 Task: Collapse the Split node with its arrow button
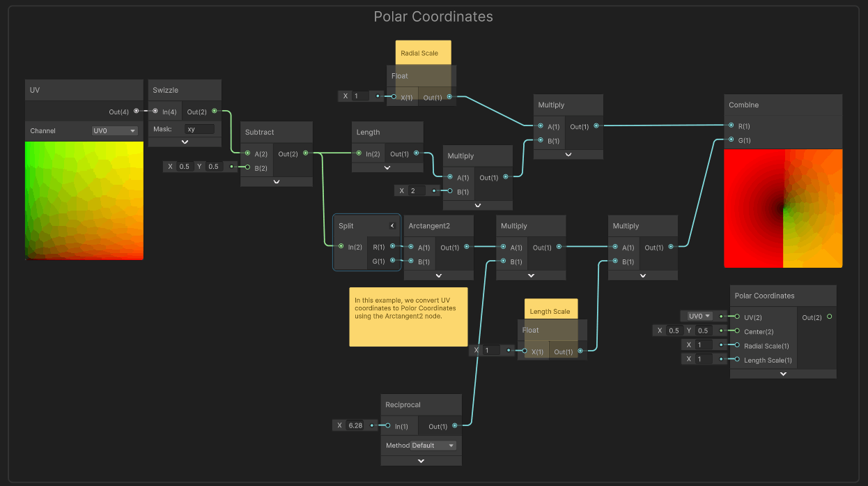392,226
